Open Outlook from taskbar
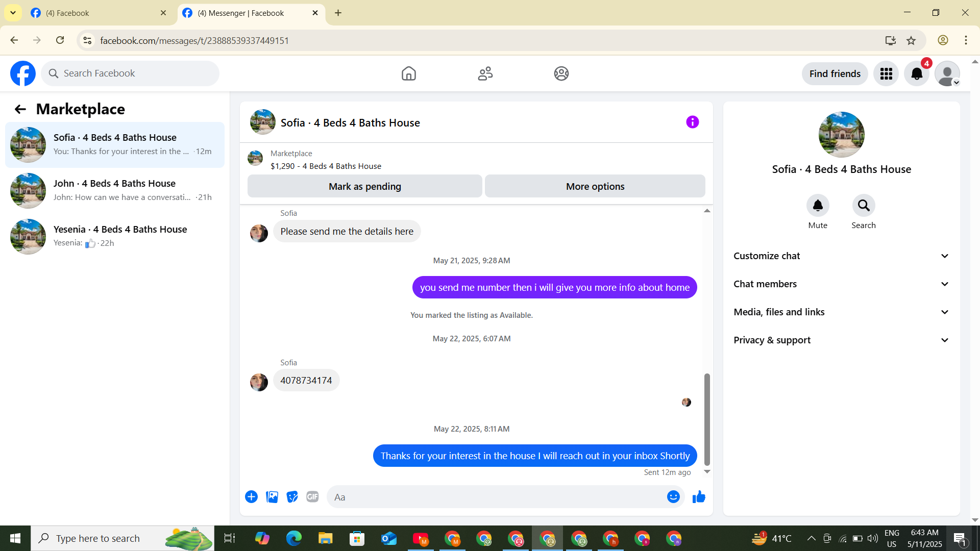This screenshot has height=551, width=980. (x=389, y=538)
